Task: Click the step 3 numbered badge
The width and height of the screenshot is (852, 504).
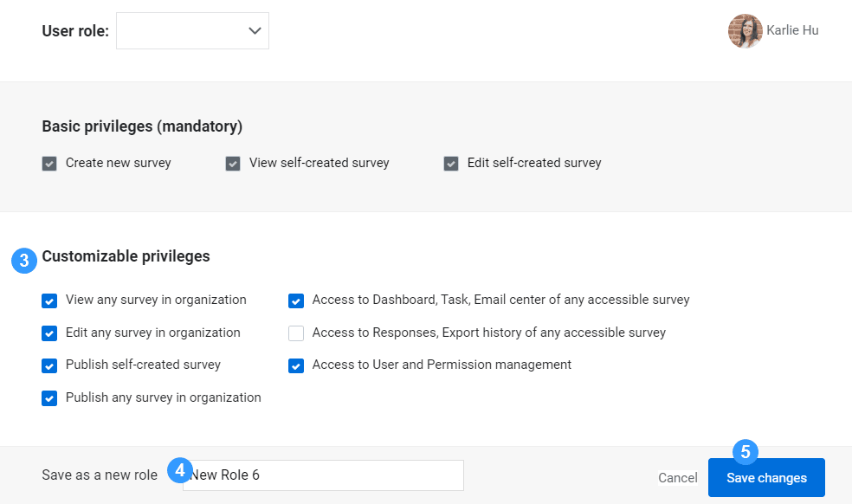Action: tap(24, 261)
